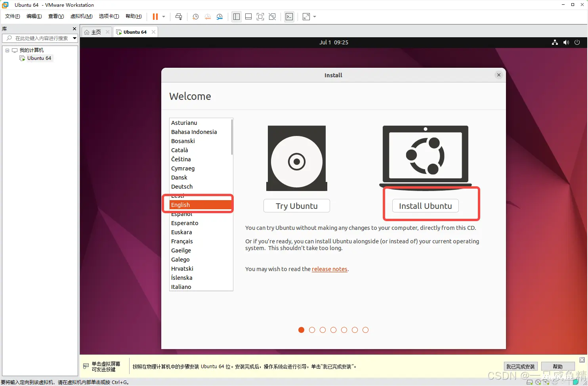Open the 查看(V) menu
The width and height of the screenshot is (588, 386).
coord(56,16)
